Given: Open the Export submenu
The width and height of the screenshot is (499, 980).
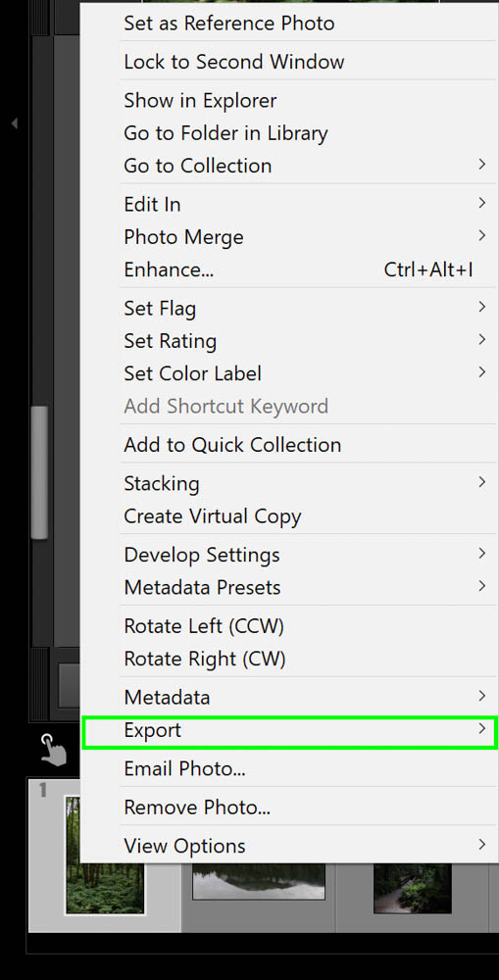Looking at the screenshot, I should (x=289, y=732).
